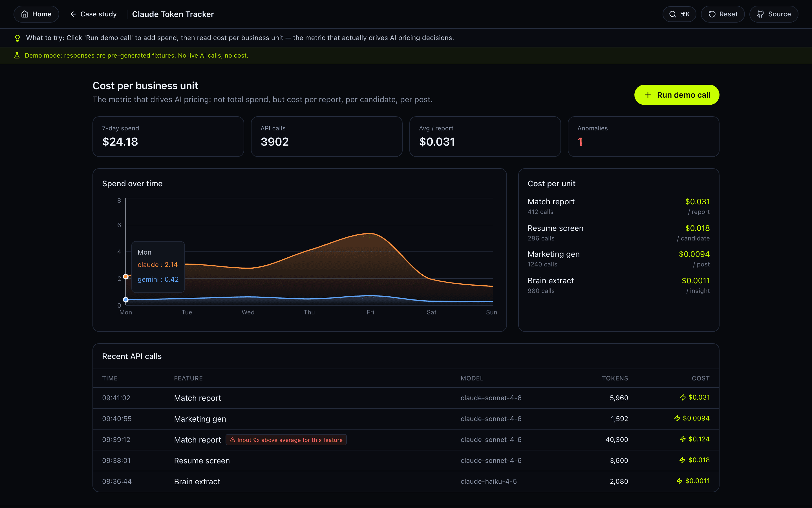Image resolution: width=812 pixels, height=508 pixels.
Task: Click the blue gemini data point on Monday
Action: [126, 300]
